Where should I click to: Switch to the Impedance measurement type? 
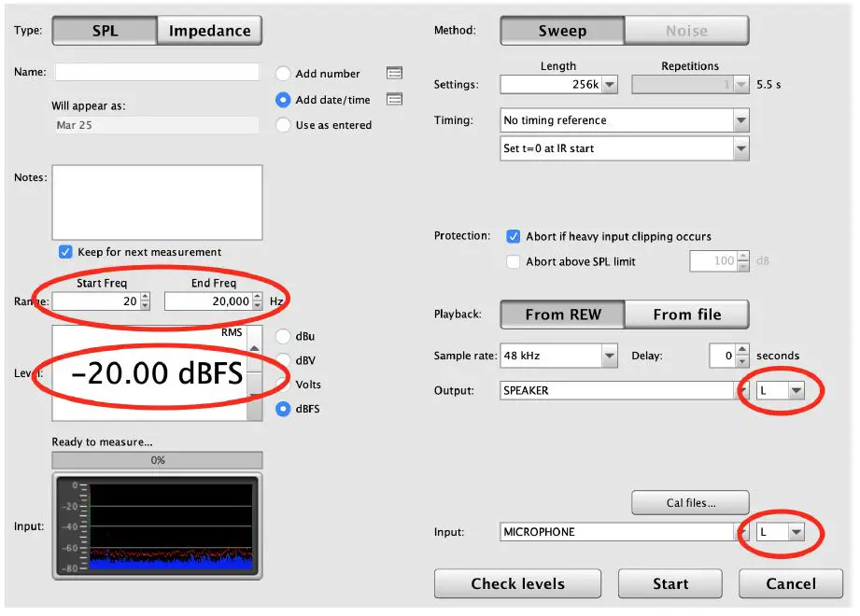[209, 30]
